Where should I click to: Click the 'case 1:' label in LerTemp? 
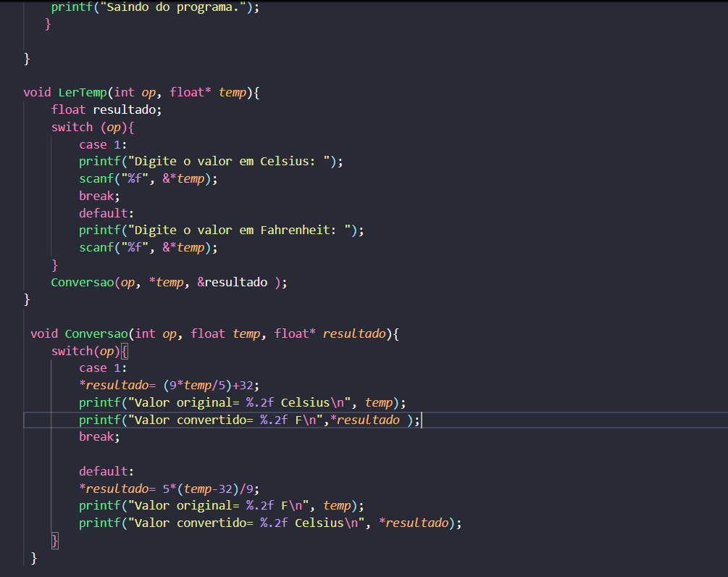point(103,144)
